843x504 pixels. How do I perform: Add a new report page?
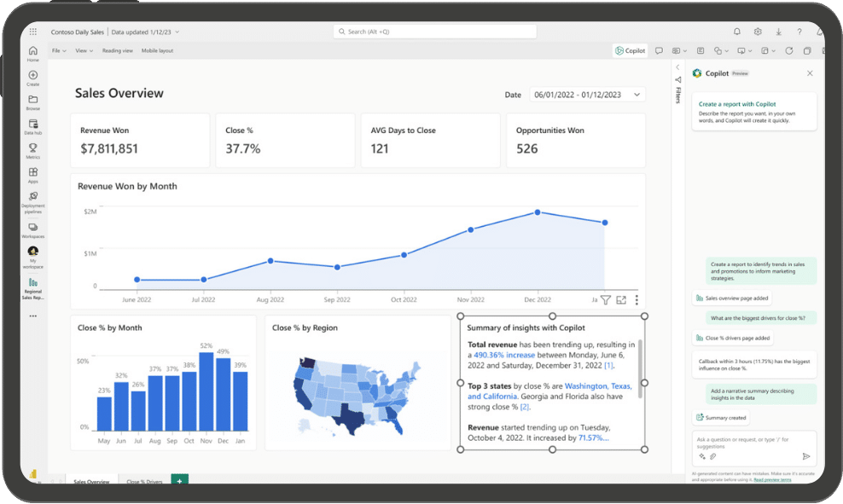179,479
